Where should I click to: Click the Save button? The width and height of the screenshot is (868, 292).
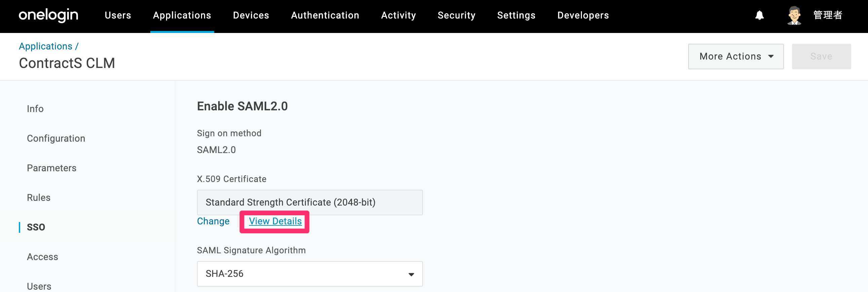821,56
